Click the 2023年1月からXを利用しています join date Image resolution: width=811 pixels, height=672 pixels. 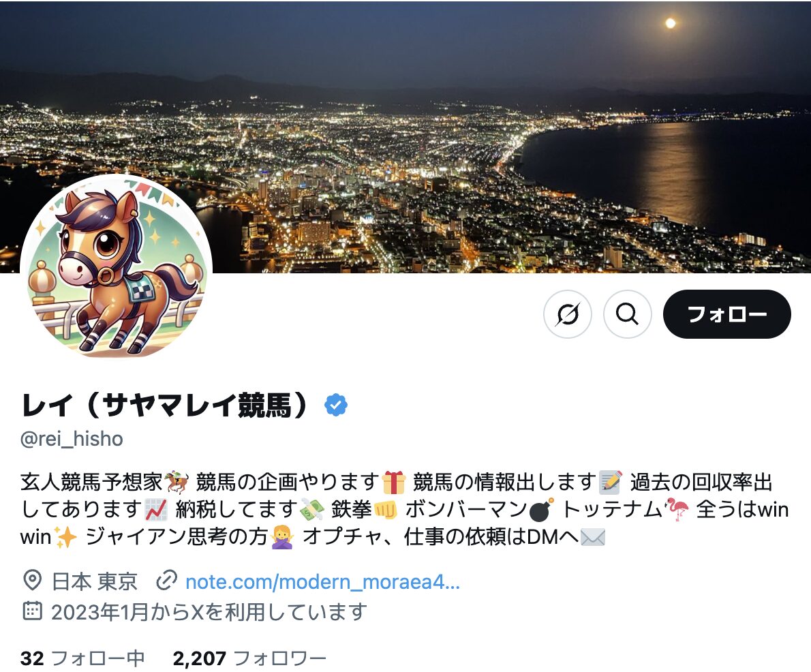(x=209, y=612)
